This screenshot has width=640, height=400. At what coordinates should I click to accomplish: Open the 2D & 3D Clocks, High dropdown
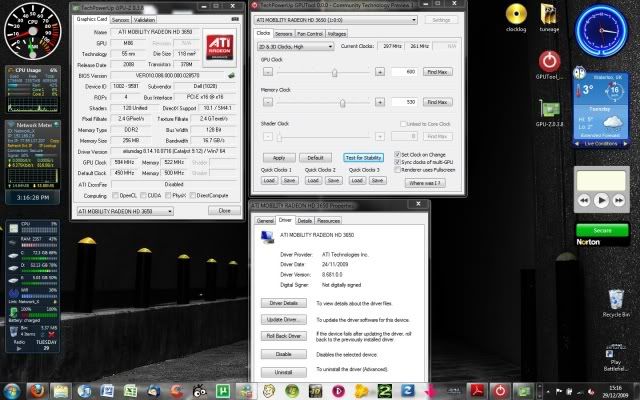pos(296,47)
